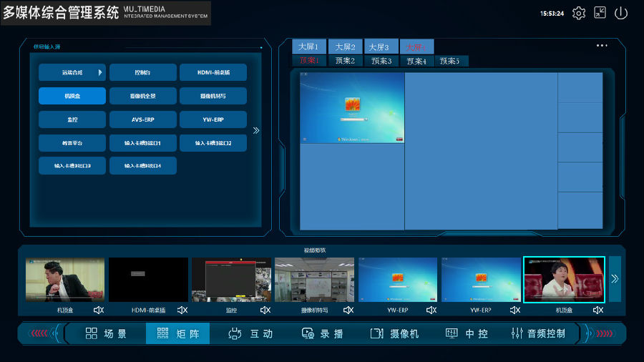Open the 场景 scene section
The image size is (644, 362).
(106, 333)
